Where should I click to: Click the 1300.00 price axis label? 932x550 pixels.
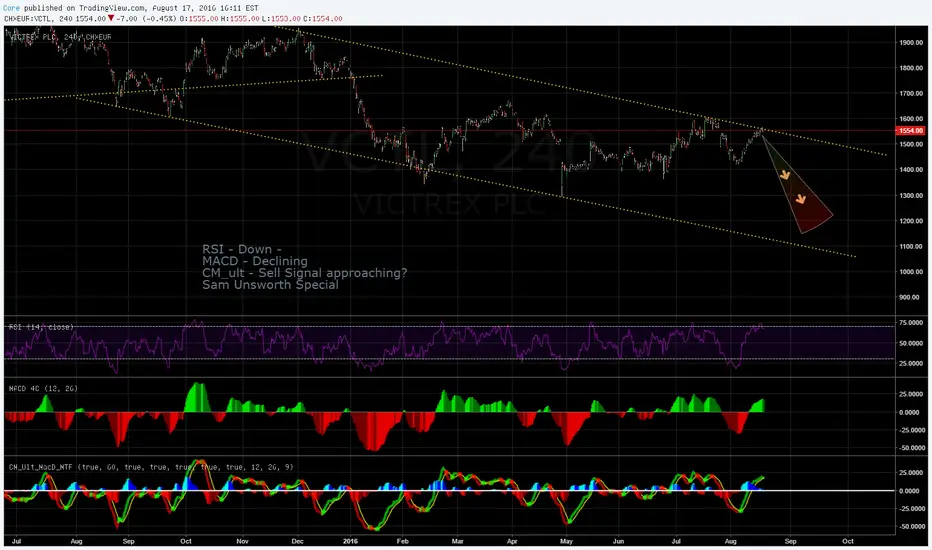coord(911,195)
